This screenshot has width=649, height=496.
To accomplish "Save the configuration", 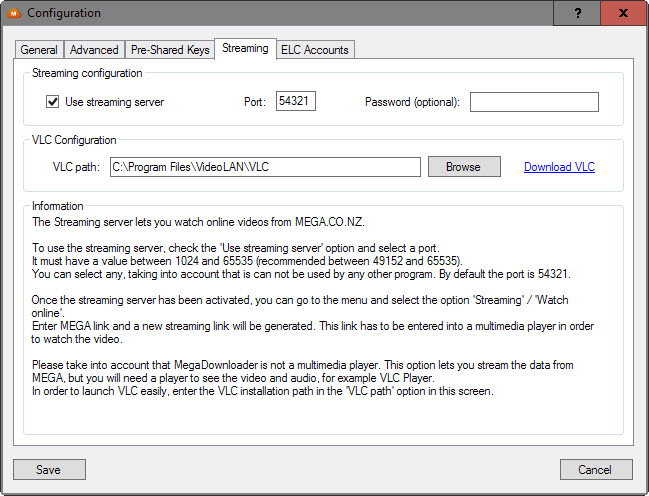I will point(49,470).
